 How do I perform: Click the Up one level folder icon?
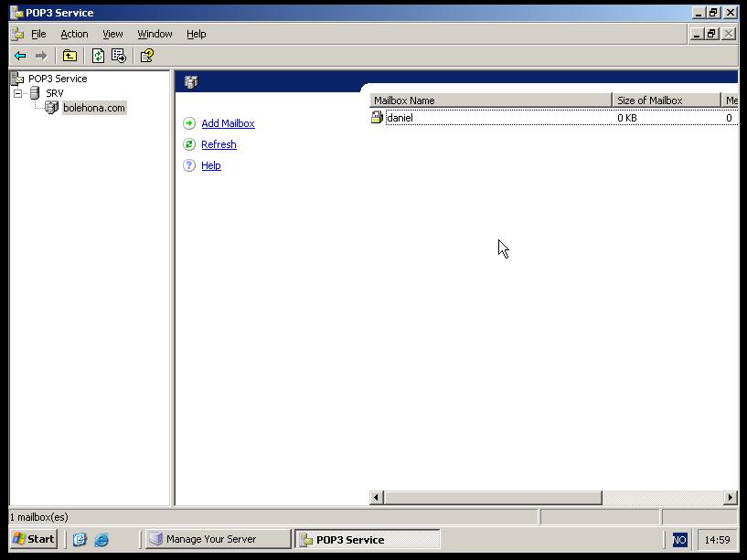click(x=69, y=56)
